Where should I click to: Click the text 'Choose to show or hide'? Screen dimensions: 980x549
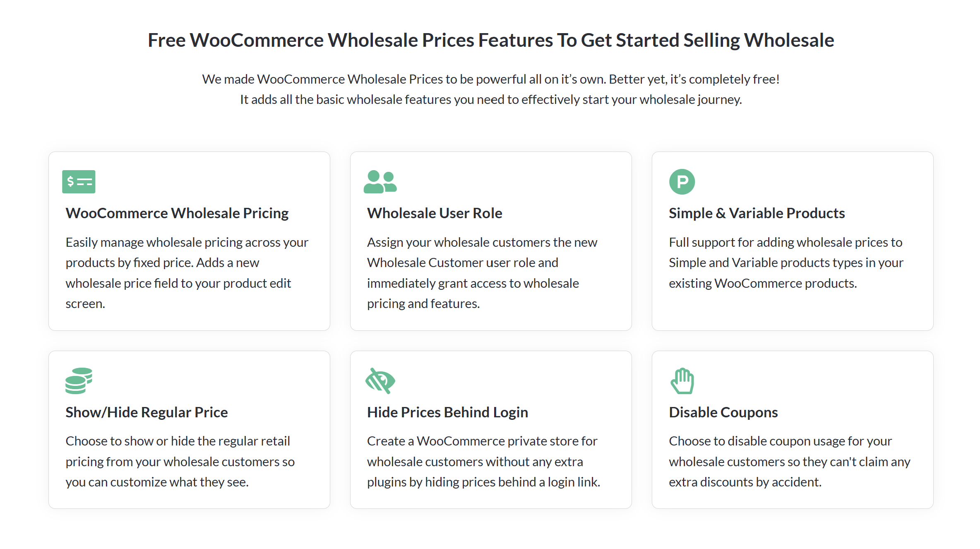coord(180,462)
